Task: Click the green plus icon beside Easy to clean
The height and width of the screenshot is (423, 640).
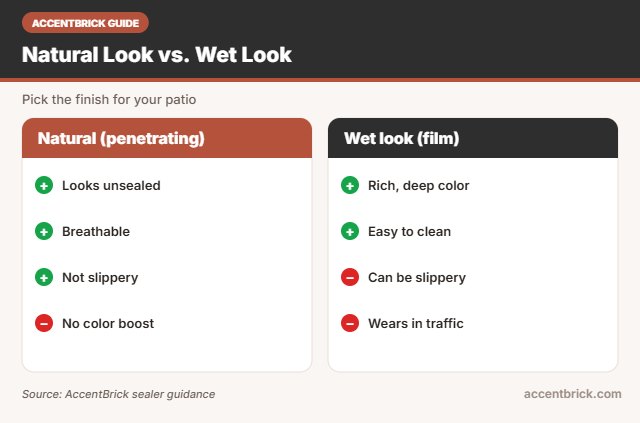Action: pyautogui.click(x=350, y=232)
